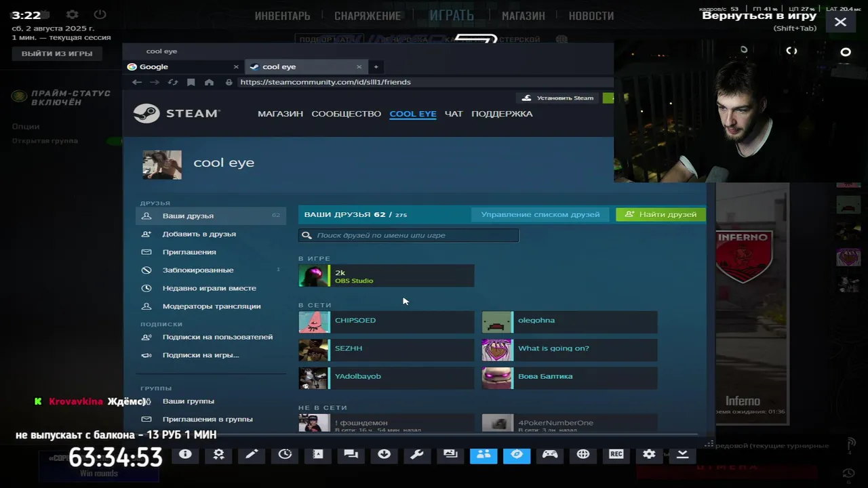Switch to the cool eye tab
Screen dimensions: 868x488
coord(307,66)
